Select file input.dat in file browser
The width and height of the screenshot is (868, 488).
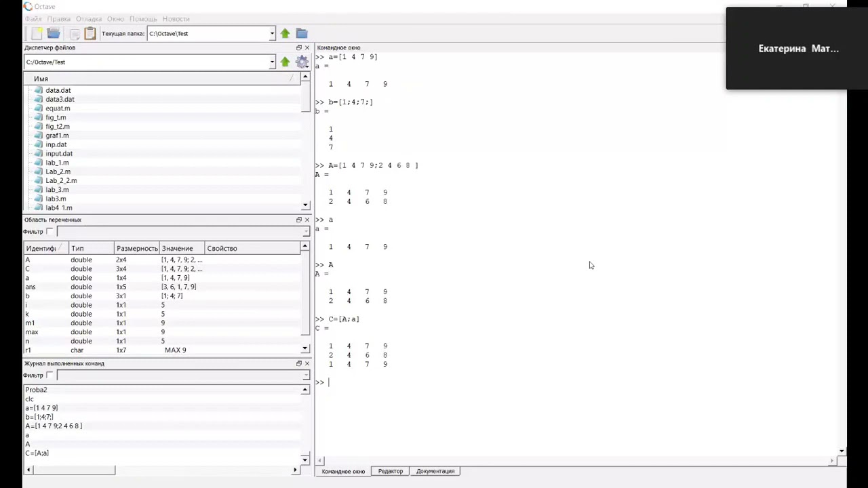pos(59,154)
